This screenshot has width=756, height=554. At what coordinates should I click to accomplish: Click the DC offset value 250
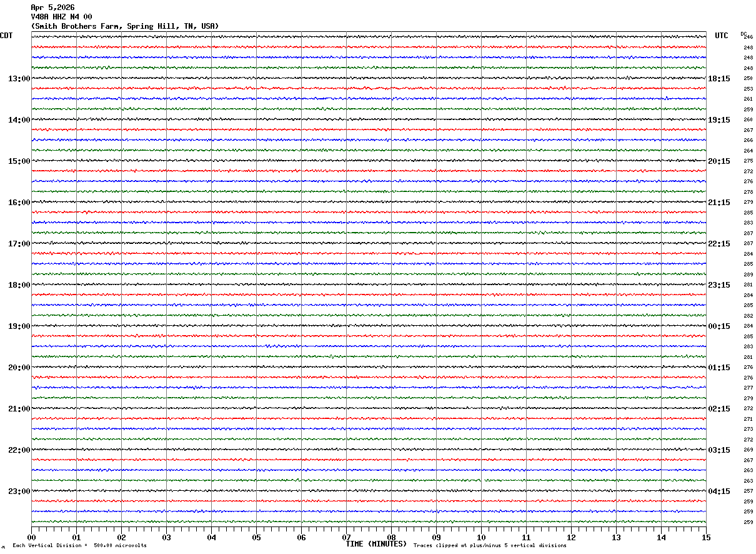tap(748, 79)
